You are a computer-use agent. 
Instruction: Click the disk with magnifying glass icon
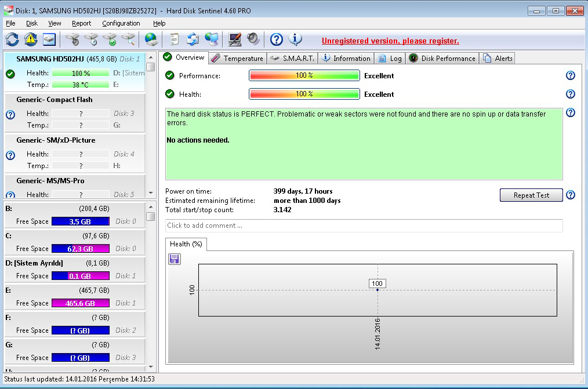pyautogui.click(x=128, y=39)
